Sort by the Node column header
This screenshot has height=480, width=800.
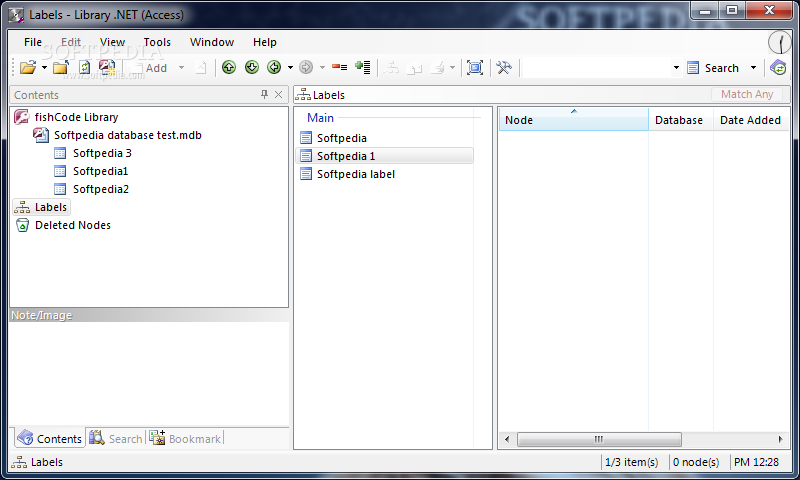tap(573, 120)
